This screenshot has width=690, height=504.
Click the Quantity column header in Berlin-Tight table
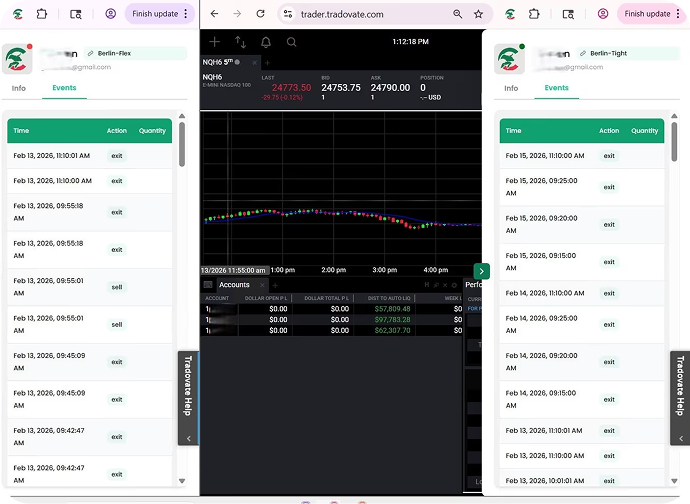[x=644, y=130]
